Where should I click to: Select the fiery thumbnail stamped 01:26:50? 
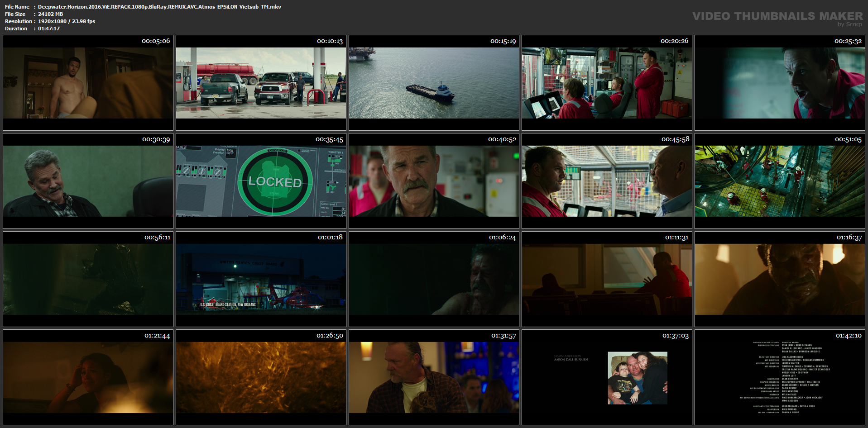261,377
